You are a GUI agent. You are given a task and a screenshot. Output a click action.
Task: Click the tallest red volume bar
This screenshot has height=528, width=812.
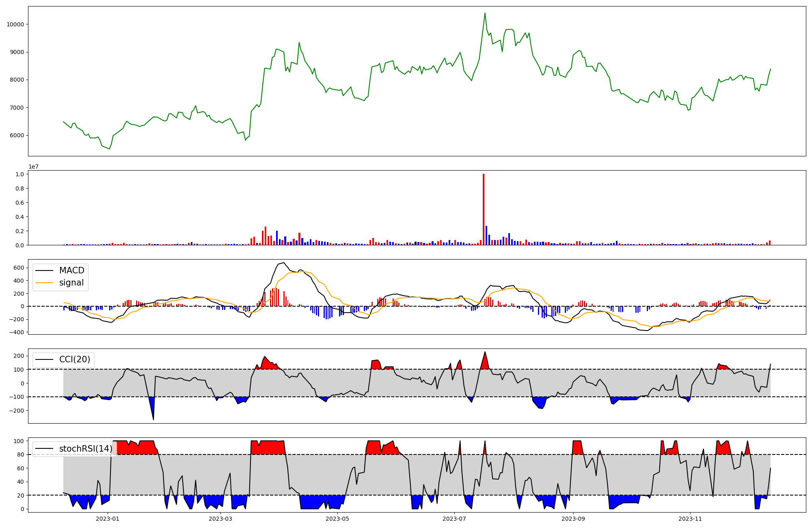click(484, 209)
